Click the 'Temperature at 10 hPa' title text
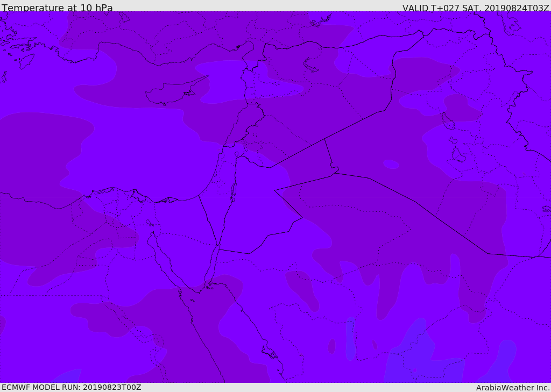551x392 pixels. [57, 8]
